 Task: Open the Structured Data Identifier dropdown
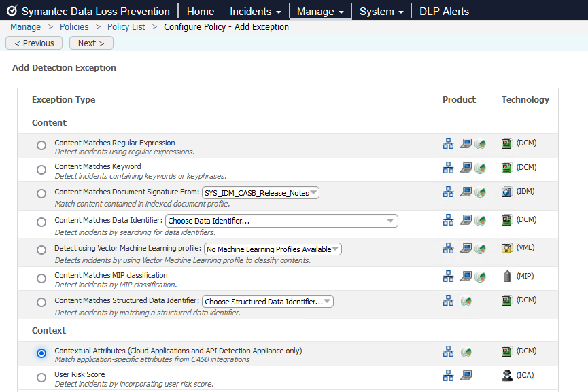pyautogui.click(x=268, y=302)
